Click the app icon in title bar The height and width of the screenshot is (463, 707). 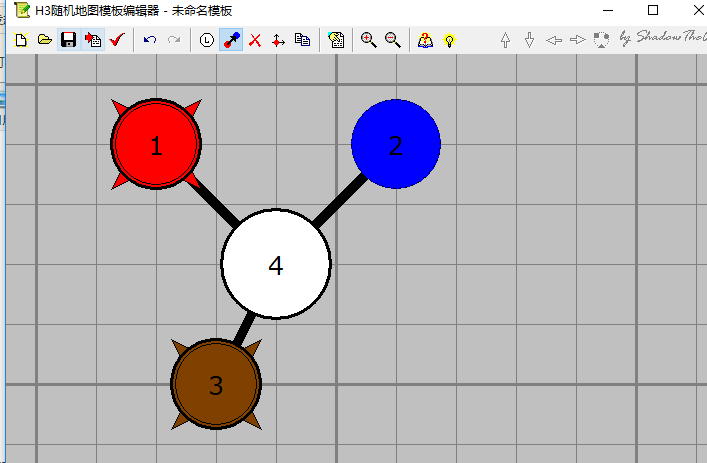click(22, 10)
